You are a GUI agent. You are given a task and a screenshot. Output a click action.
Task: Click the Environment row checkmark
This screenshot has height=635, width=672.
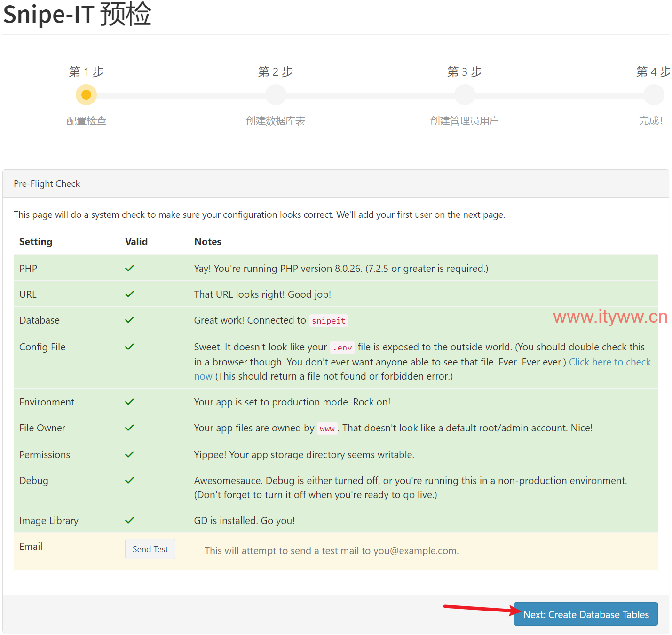tap(129, 402)
